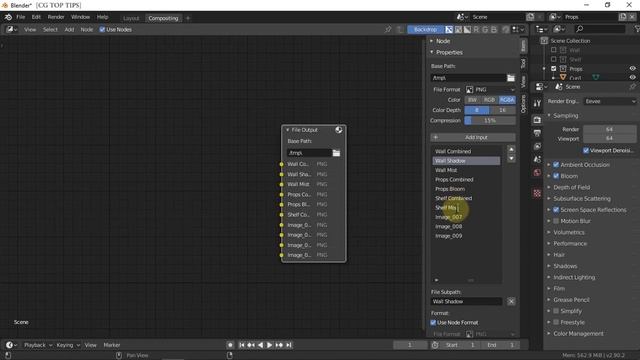Select BW color mode button
The height and width of the screenshot is (360, 640).
tap(473, 100)
